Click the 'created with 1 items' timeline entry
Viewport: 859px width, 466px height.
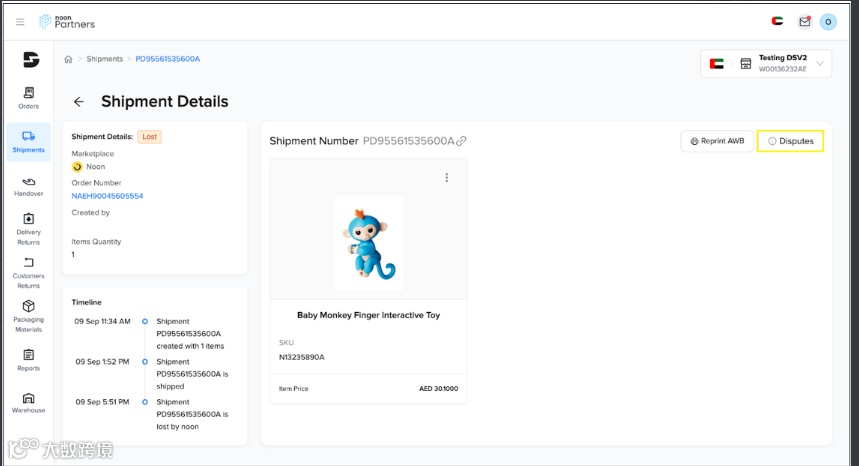190,334
